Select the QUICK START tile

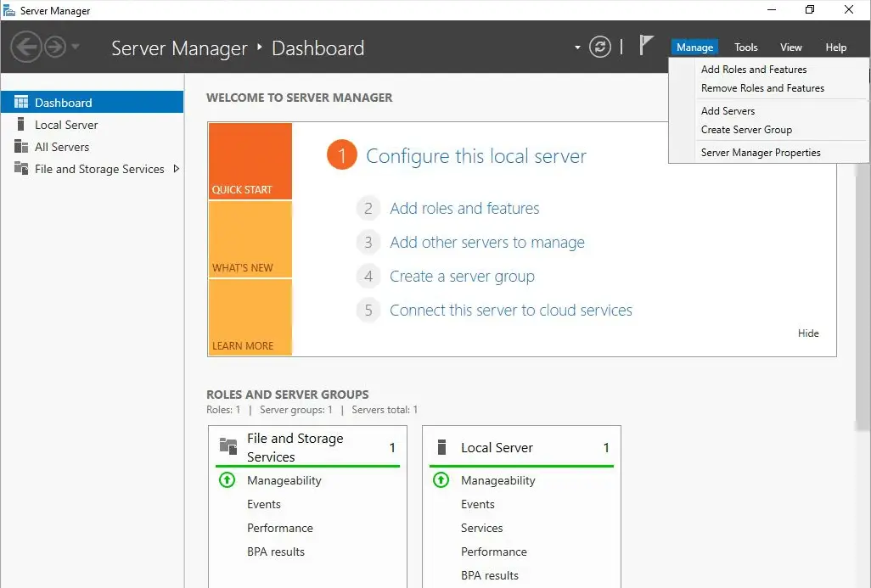(x=250, y=161)
